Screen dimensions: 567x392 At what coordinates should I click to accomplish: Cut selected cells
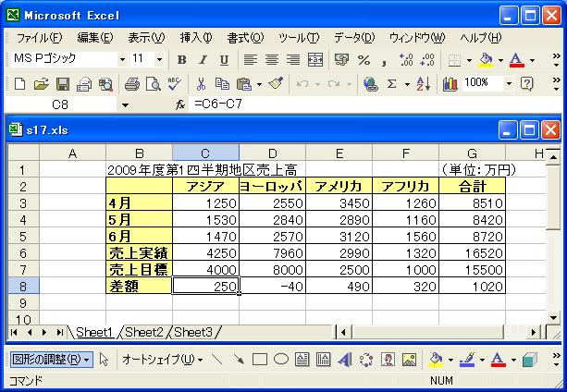[x=201, y=84]
